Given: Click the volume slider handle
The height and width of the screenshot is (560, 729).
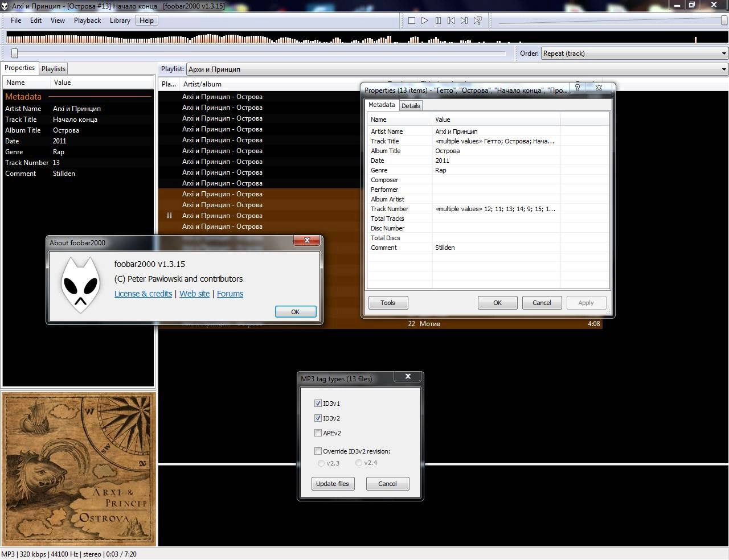Looking at the screenshot, I should (724, 20).
